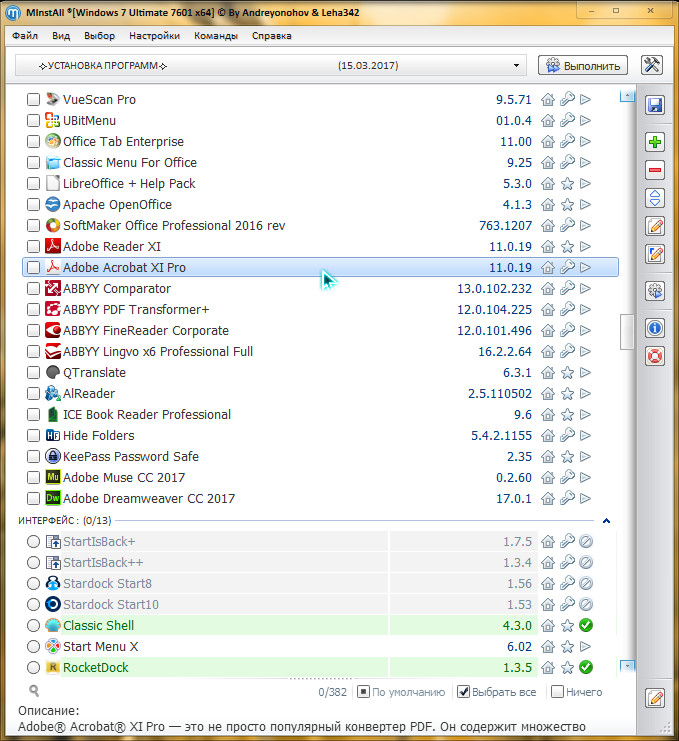Viewport: 679px width, 741px height.
Task: Click the green plus add icon
Action: (x=655, y=142)
